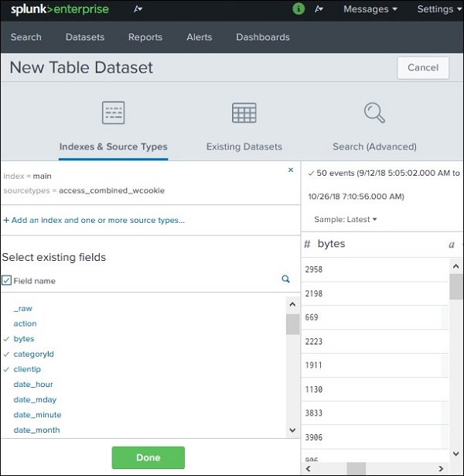Click the Cancel button

[x=423, y=67]
